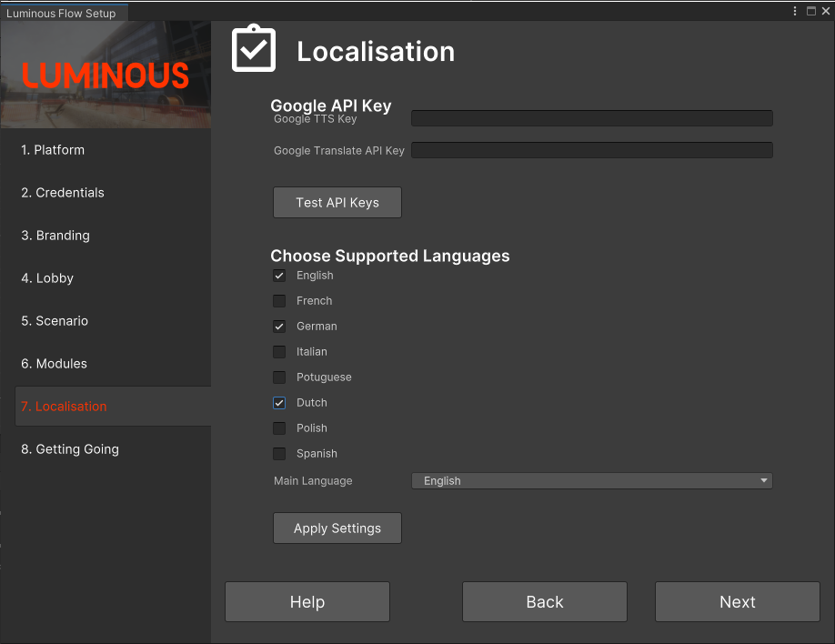Open the window's three-dot options menu
835x644 pixels.
796,12
